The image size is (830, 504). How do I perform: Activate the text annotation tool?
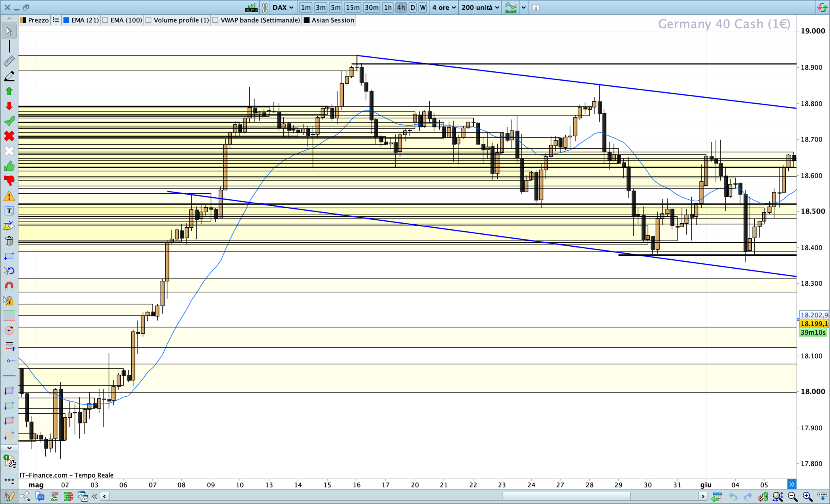9,211
